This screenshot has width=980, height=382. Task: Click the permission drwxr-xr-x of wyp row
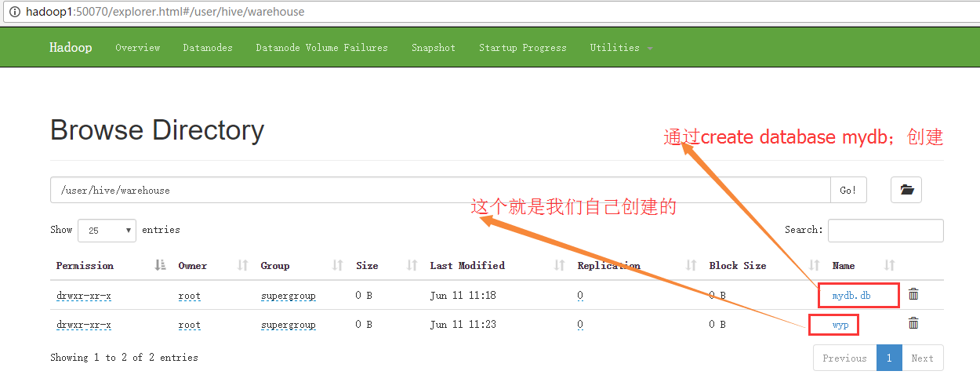tap(84, 325)
